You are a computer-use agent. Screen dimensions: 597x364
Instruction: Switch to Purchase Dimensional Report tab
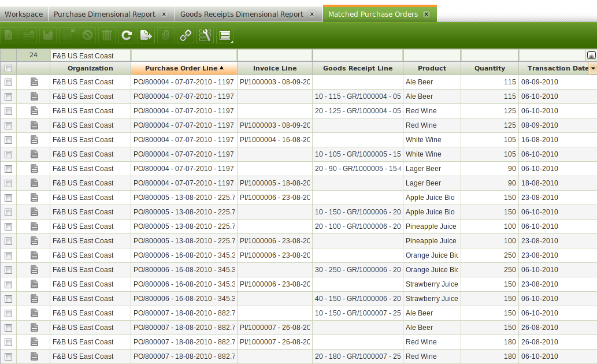coord(105,14)
